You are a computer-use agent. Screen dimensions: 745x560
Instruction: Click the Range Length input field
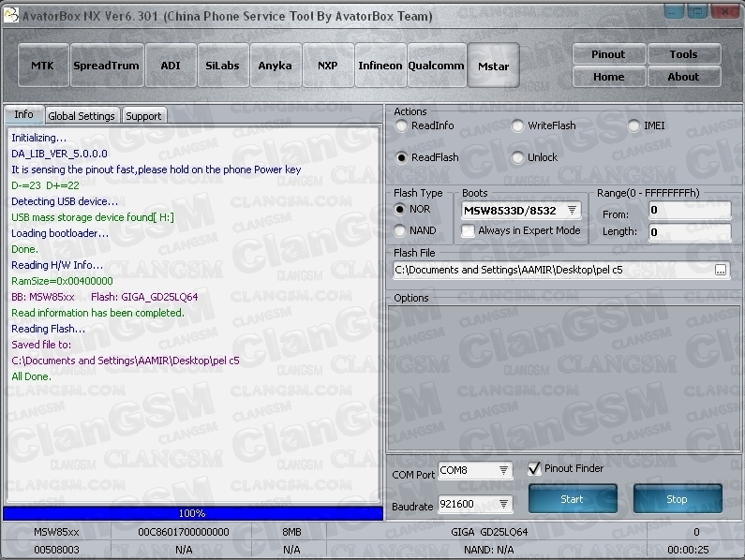pyautogui.click(x=690, y=232)
